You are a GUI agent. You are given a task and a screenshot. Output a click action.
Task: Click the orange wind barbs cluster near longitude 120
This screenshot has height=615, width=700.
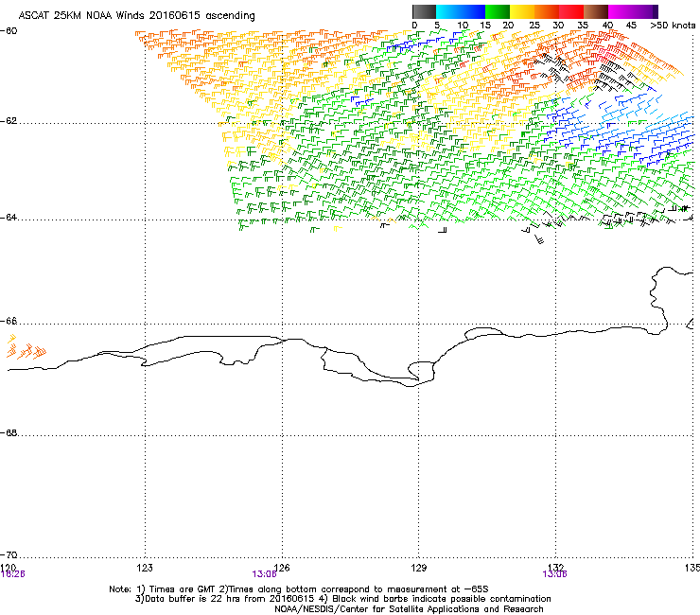coord(26,347)
